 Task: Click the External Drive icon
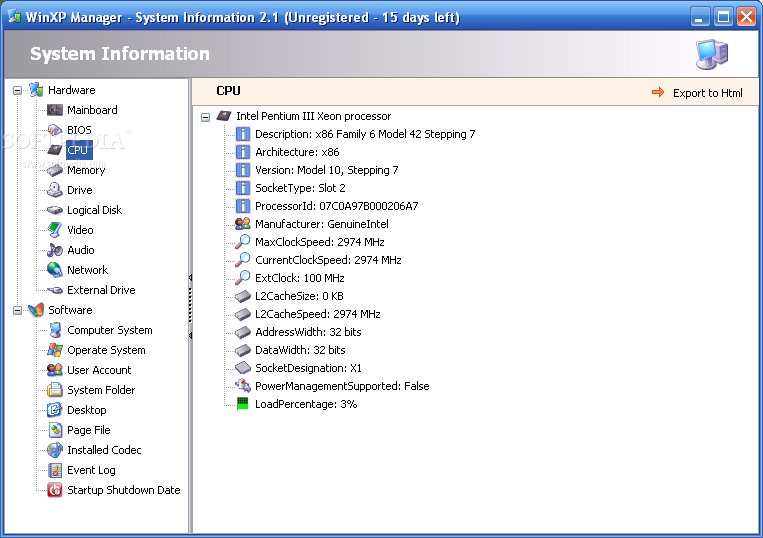[54, 290]
